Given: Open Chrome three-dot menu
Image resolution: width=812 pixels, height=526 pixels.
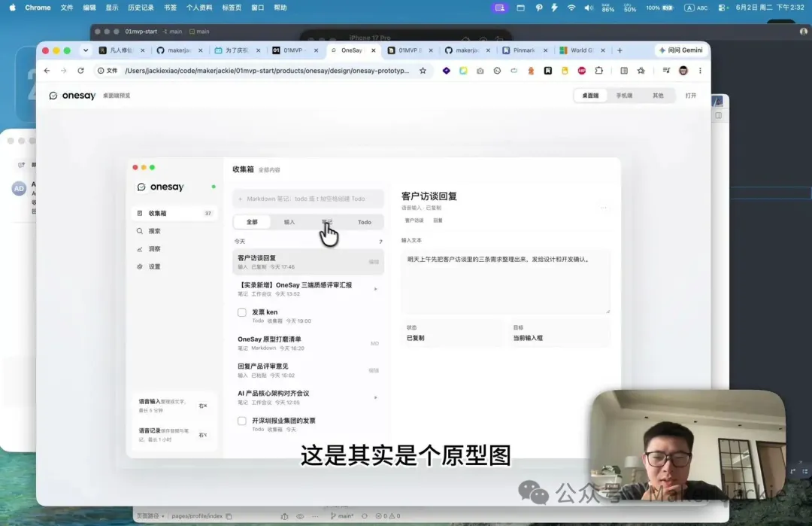Looking at the screenshot, I should tap(700, 71).
